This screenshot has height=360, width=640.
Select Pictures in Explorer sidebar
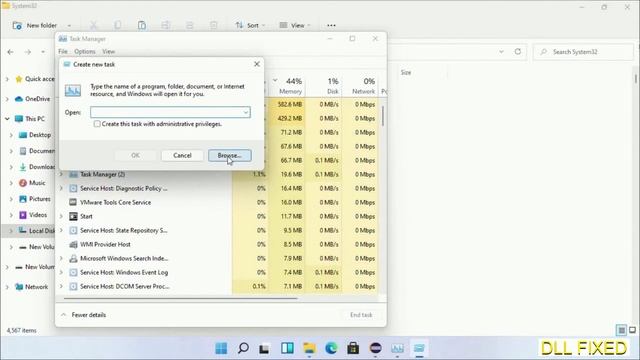pyautogui.click(x=39, y=199)
